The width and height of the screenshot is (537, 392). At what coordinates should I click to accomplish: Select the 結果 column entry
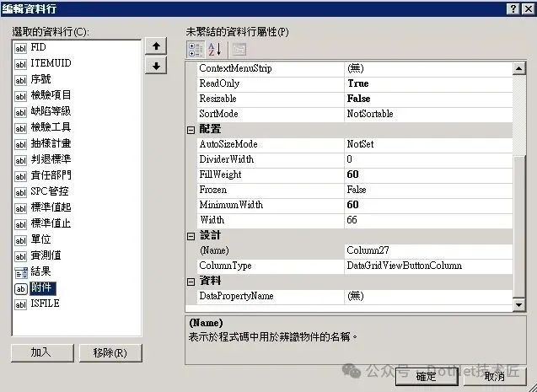(40, 271)
